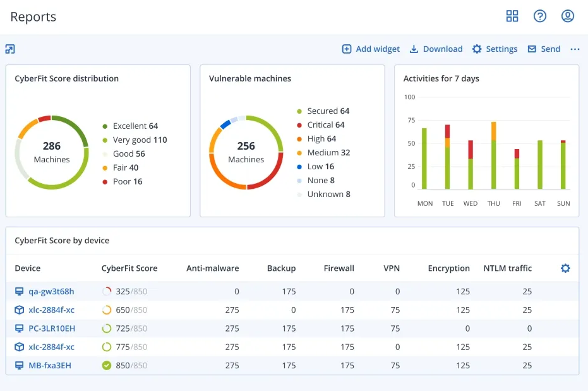Click CyberFit Score distribution widget title
Viewport: 588px width, 391px height.
[x=67, y=79]
